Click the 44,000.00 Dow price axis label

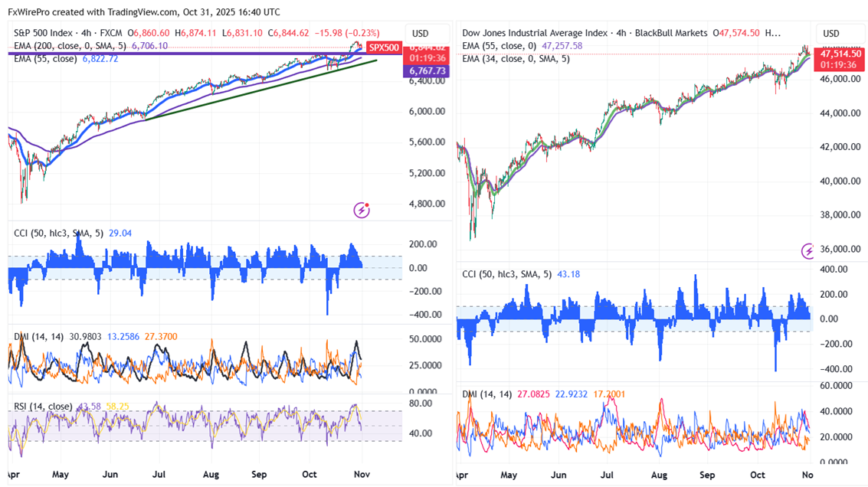(840, 113)
